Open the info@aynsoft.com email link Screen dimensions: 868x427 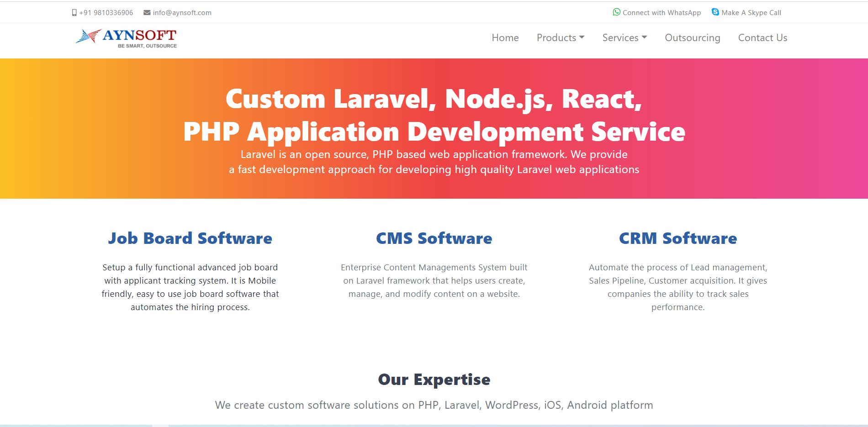[x=182, y=13]
